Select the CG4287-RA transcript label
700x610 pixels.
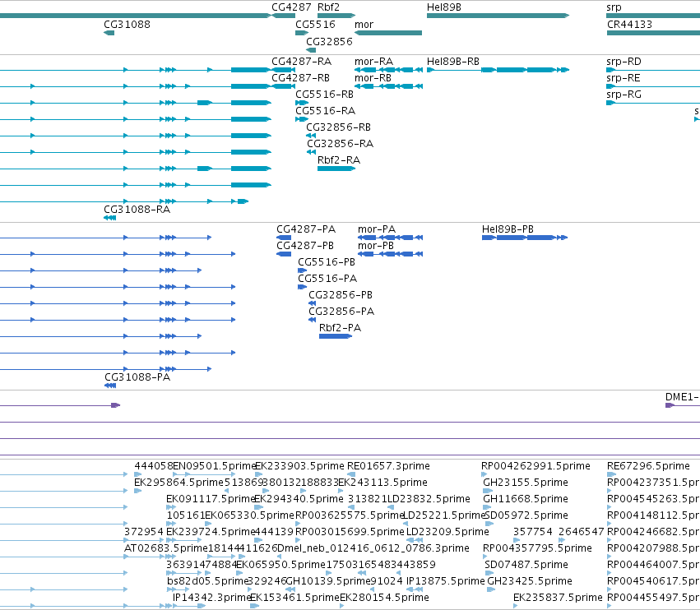[301, 62]
